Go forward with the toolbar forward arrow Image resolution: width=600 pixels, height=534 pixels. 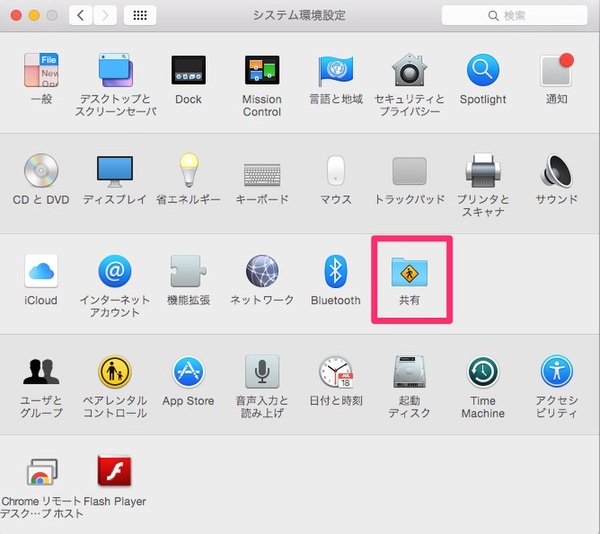click(105, 15)
